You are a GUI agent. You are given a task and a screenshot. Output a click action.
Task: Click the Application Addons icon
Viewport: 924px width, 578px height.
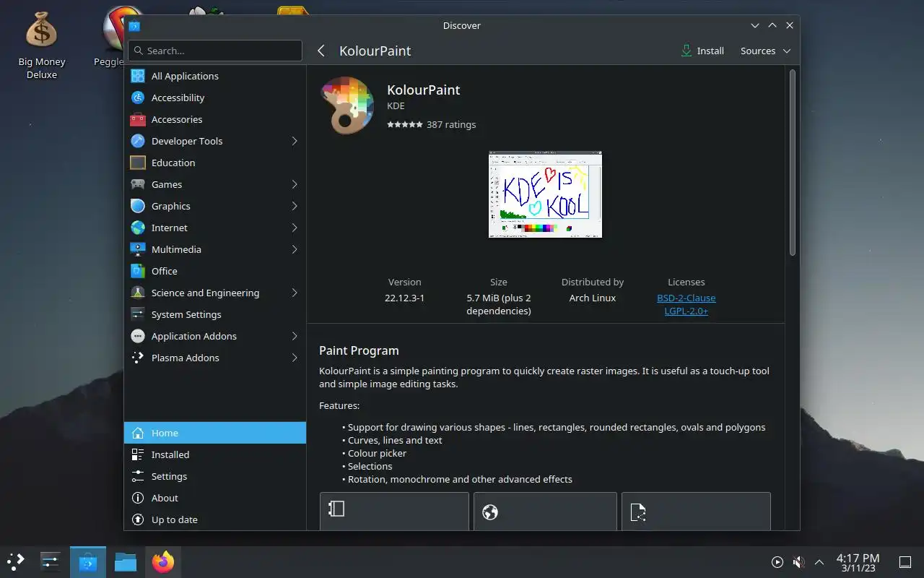pyautogui.click(x=138, y=336)
